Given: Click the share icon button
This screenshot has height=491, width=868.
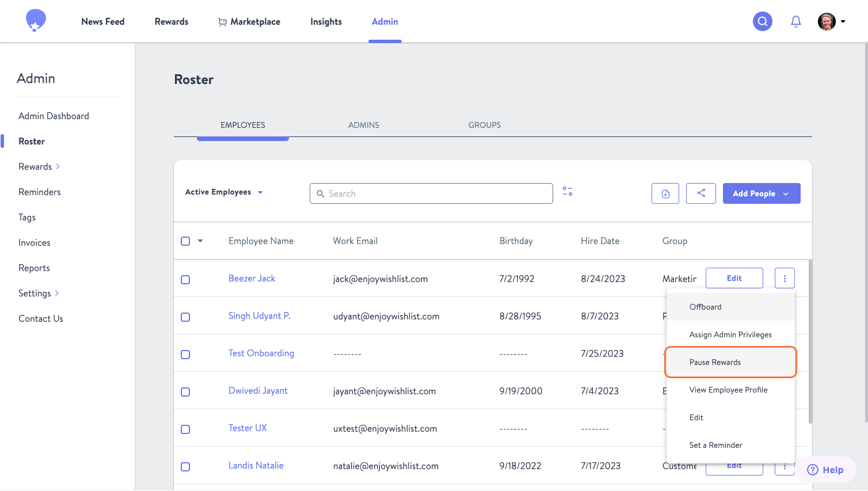Looking at the screenshot, I should click(701, 193).
